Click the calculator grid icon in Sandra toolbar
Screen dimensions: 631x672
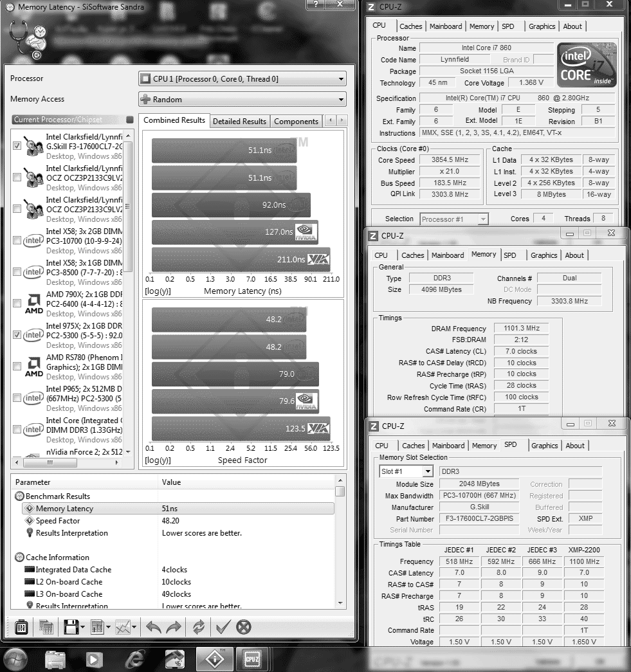pos(46,628)
